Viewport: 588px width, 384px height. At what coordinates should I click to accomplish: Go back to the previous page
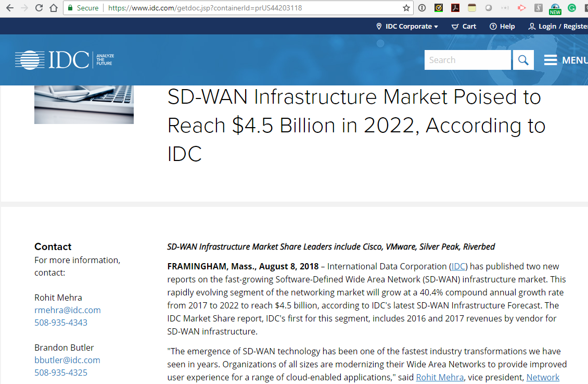click(x=10, y=8)
